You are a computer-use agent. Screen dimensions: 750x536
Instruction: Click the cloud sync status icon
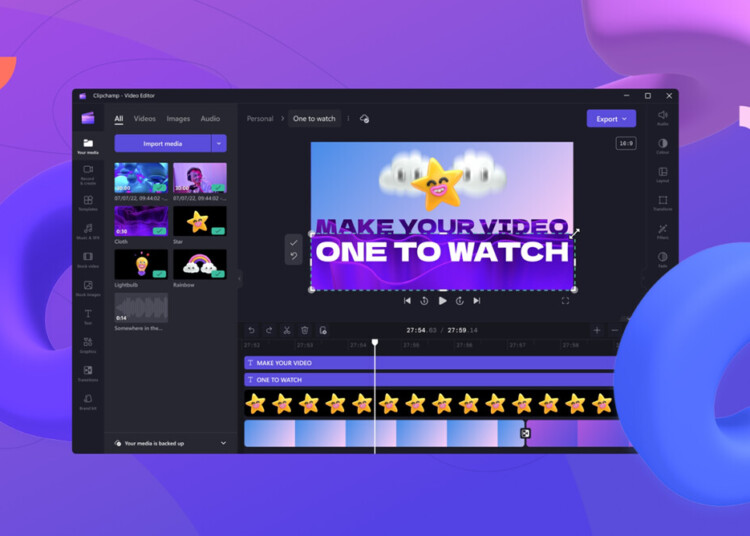click(x=364, y=119)
